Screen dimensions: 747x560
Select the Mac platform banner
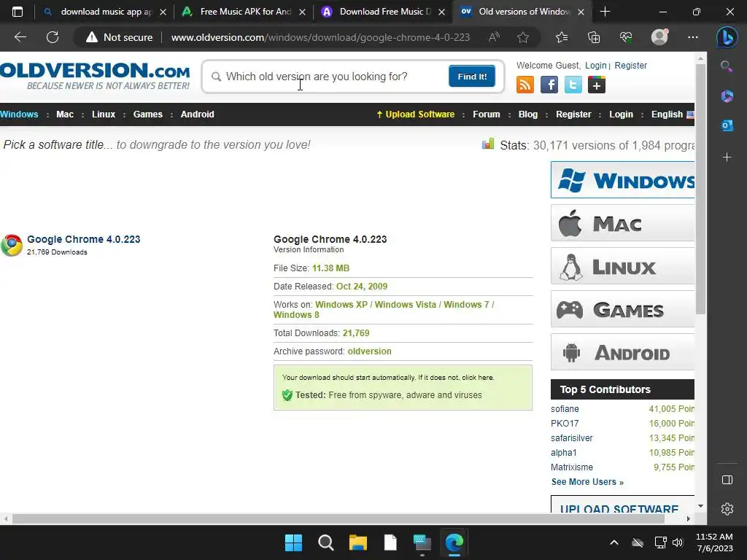622,223
